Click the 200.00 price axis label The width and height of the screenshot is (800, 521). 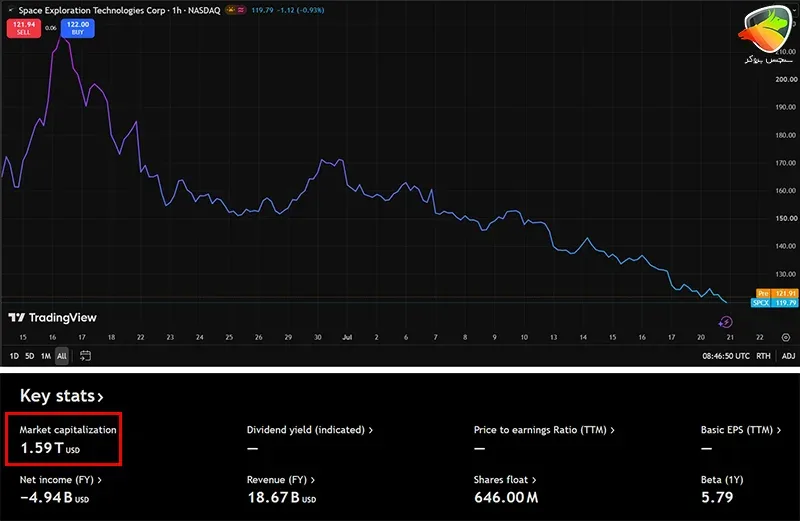pyautogui.click(x=786, y=80)
